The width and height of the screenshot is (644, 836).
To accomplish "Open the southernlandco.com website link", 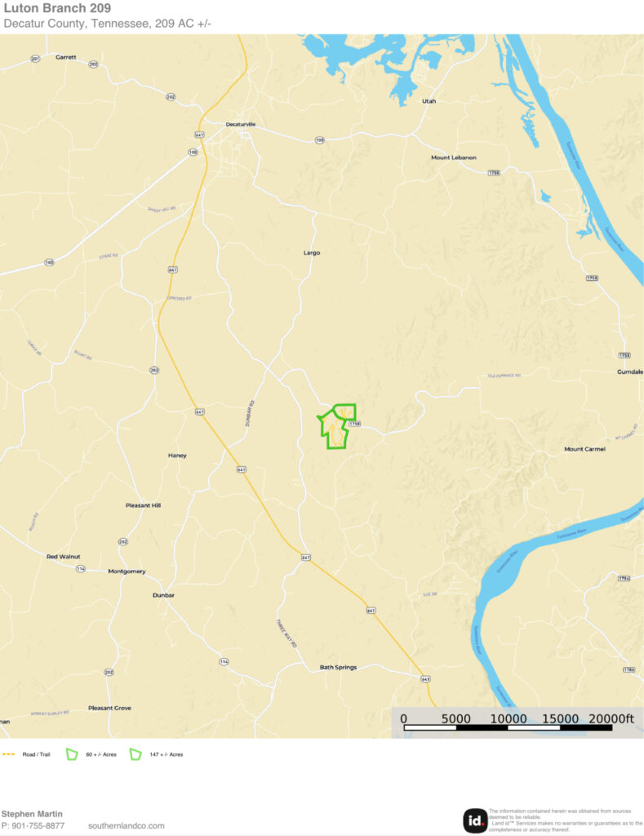I will 127,825.
